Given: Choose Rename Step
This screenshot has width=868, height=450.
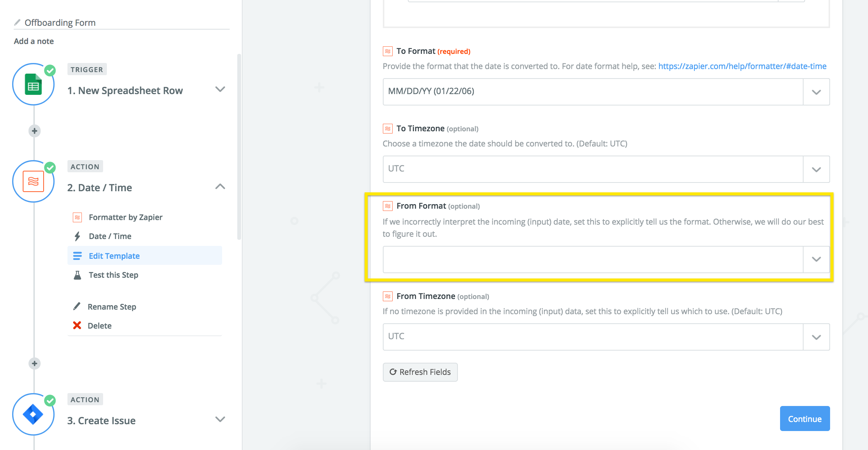Looking at the screenshot, I should click(x=112, y=307).
